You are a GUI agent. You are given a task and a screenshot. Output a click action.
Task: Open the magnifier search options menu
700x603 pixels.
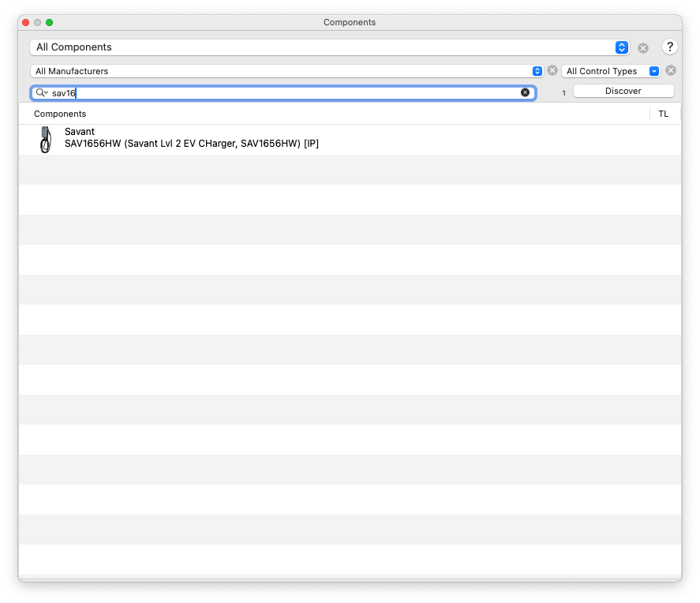tap(42, 93)
